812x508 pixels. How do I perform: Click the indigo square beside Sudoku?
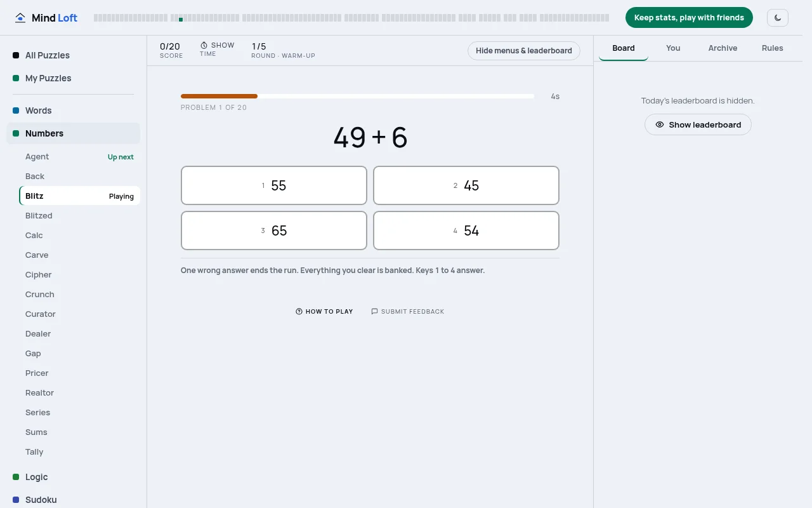point(16,500)
